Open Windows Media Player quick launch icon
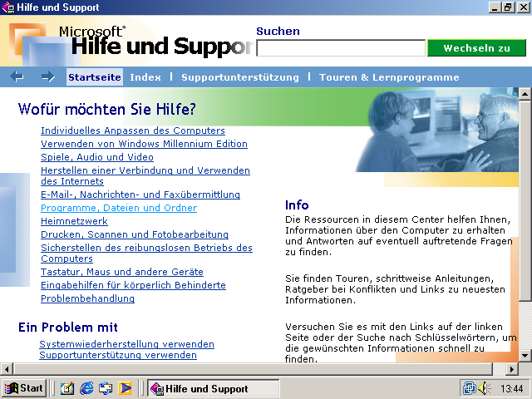 pos(125,388)
